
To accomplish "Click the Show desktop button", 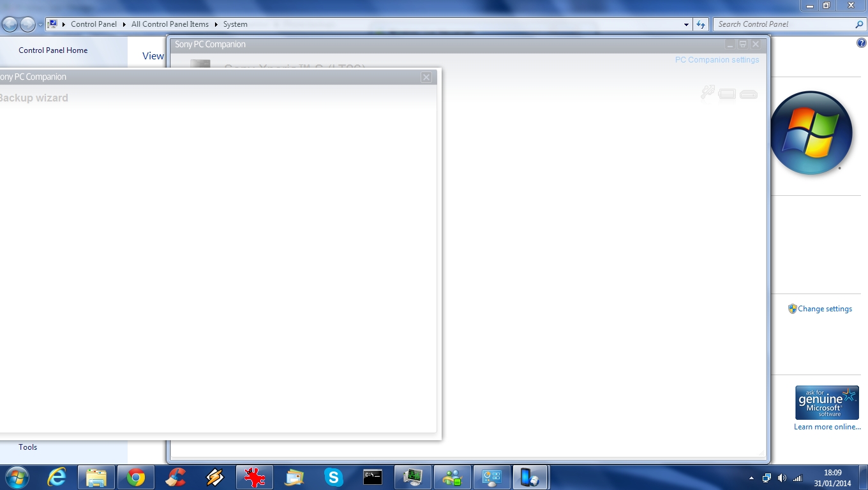I will 863,477.
